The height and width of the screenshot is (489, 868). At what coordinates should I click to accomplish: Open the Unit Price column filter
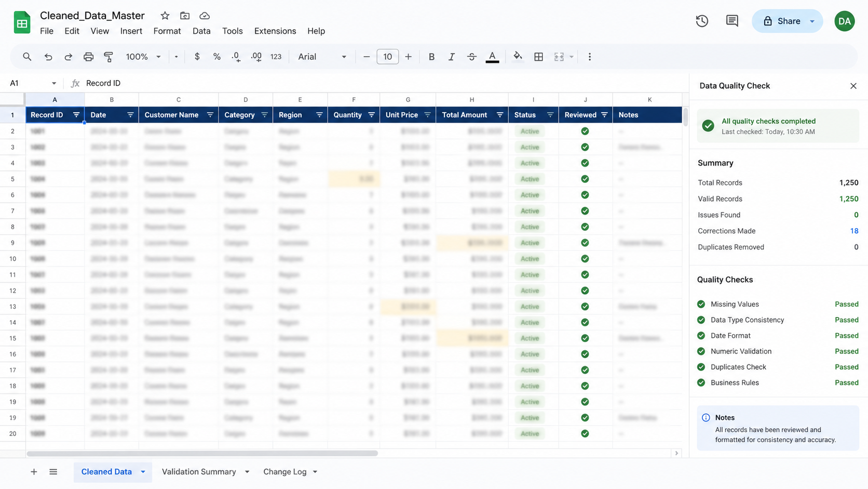click(x=427, y=115)
